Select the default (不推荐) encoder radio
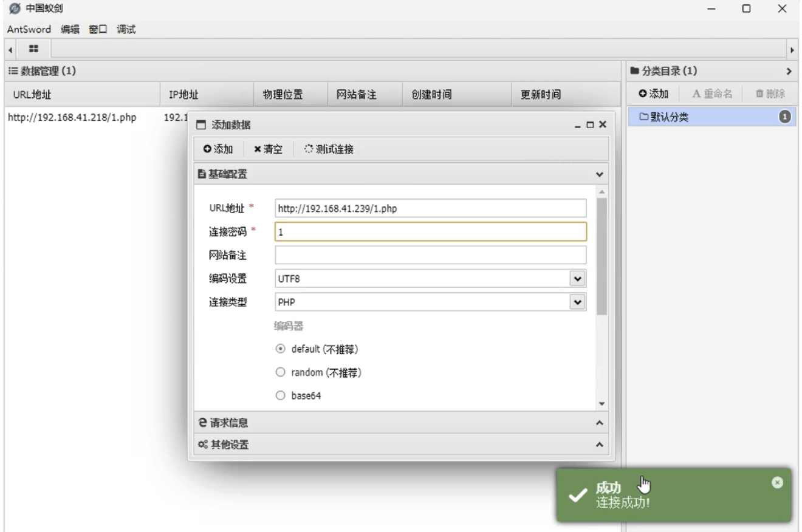Screen dimensions: 802x532 click(279, 349)
